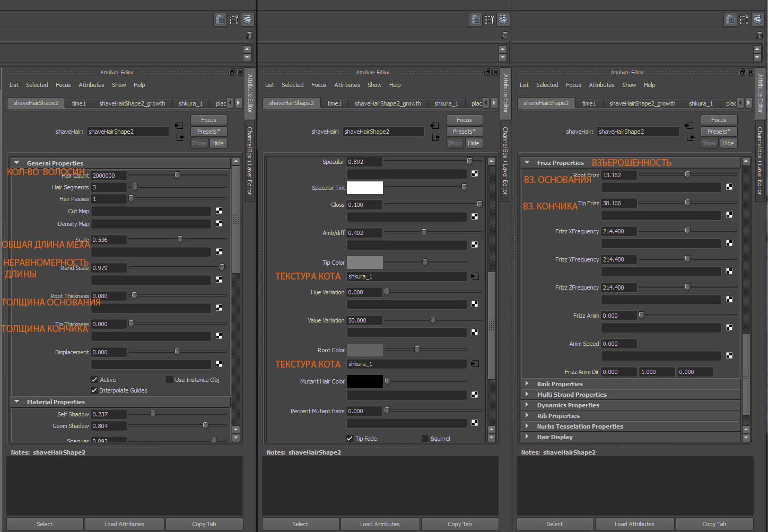768x532 pixels.
Task: Click the Load Attributes button in the right panel
Action: click(x=634, y=524)
